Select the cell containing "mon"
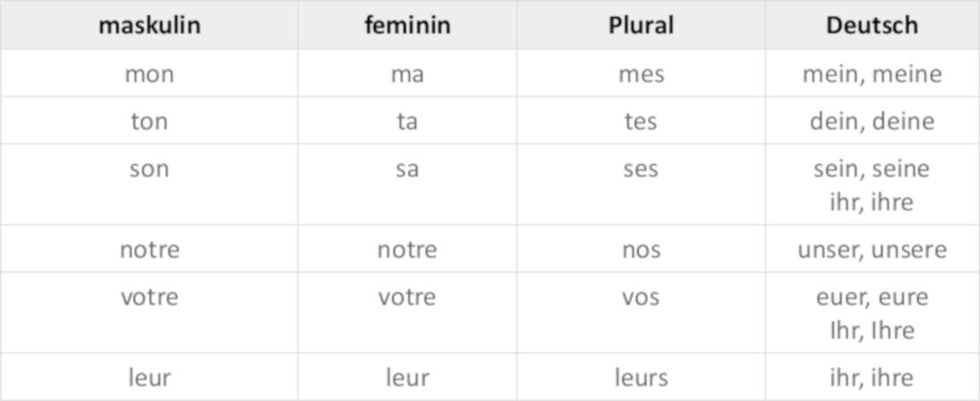Image resolution: width=980 pixels, height=401 pixels. coord(149,74)
